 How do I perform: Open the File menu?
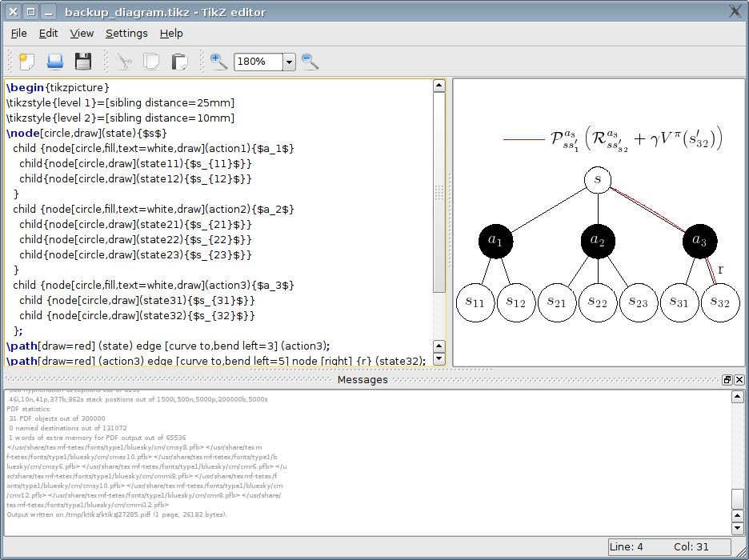[x=19, y=33]
